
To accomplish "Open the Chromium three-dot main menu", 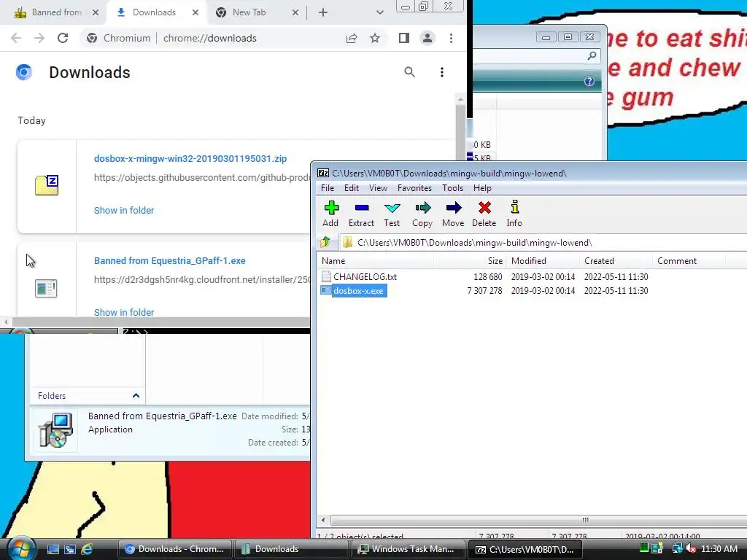I will pos(451,38).
